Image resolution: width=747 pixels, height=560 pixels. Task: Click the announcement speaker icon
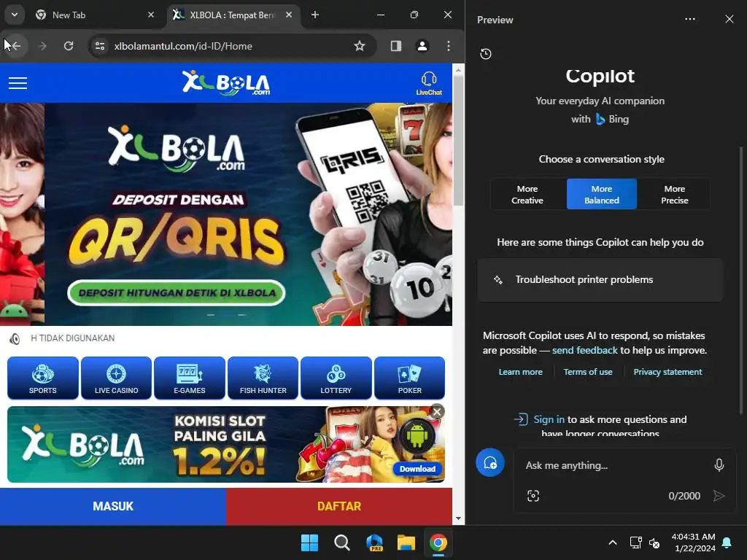coord(15,338)
